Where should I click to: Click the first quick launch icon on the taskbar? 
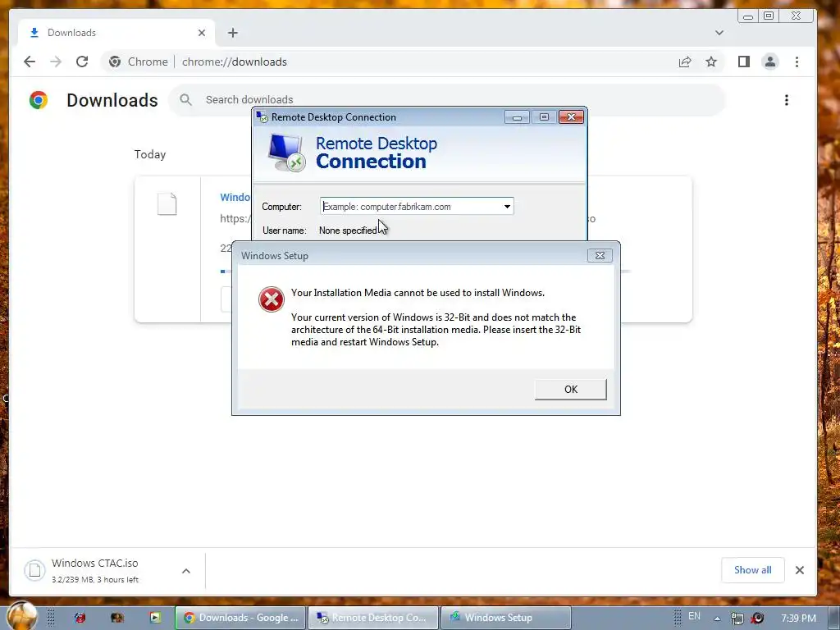(80, 618)
